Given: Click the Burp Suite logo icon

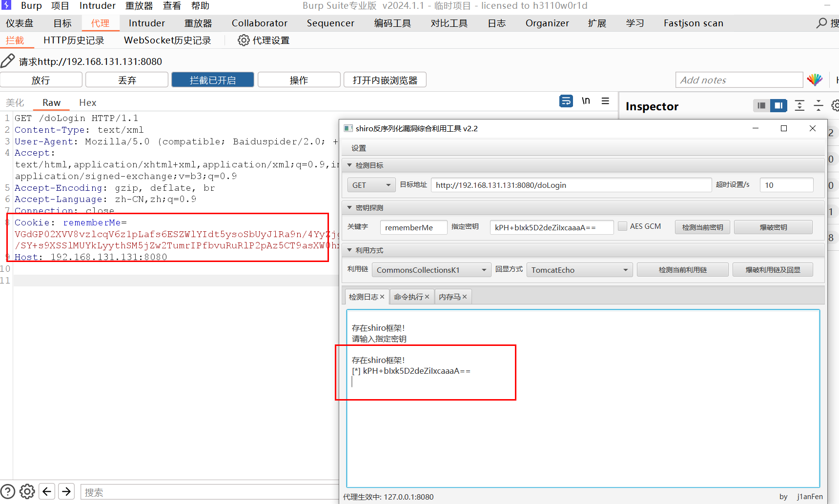Looking at the screenshot, I should pos(6,5).
